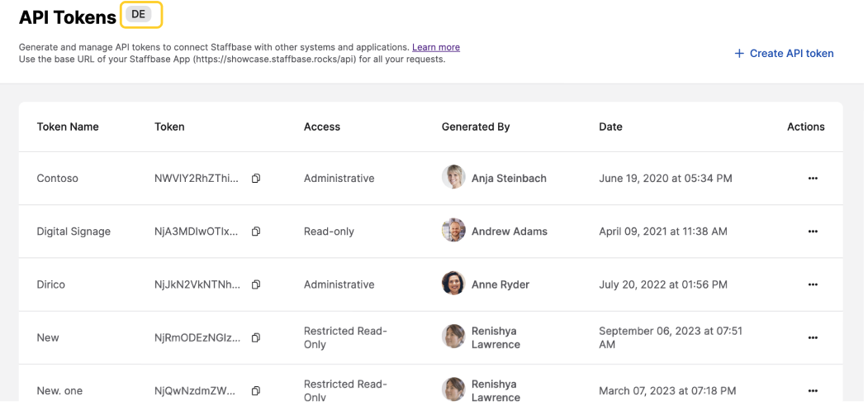The image size is (868, 406).
Task: Click Andrew Adams' profile picture
Action: click(x=453, y=231)
